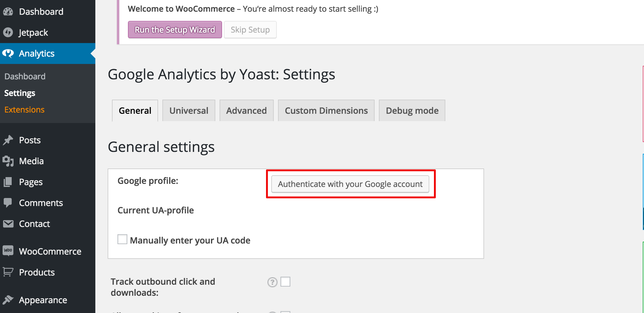644x313 pixels.
Task: Switch to the General tab
Action: 135,111
